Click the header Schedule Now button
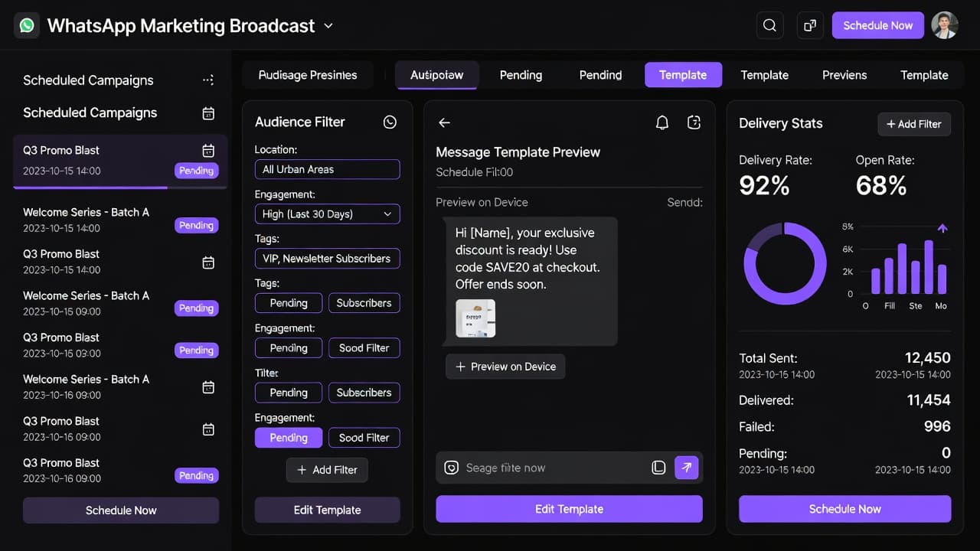980x551 pixels. click(878, 25)
